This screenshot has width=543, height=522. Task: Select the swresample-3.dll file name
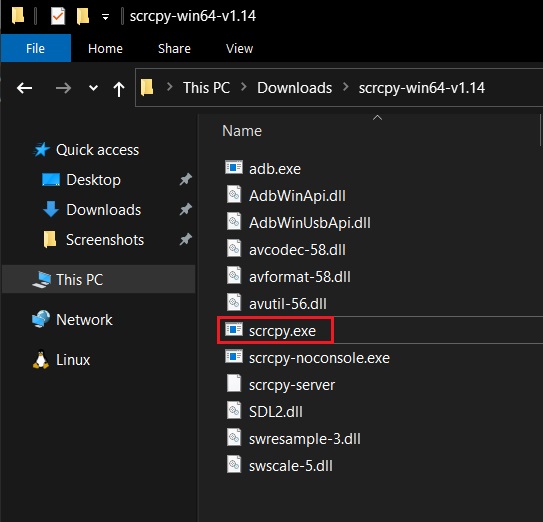click(x=304, y=439)
